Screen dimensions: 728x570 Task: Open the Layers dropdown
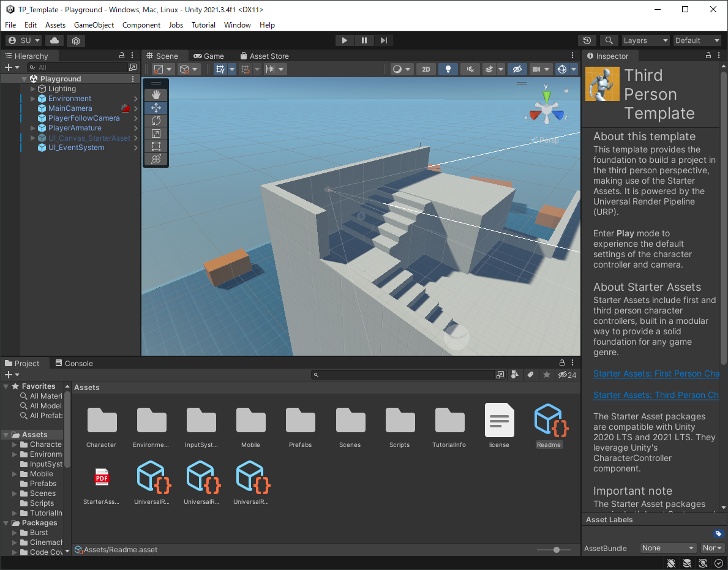pyautogui.click(x=645, y=40)
